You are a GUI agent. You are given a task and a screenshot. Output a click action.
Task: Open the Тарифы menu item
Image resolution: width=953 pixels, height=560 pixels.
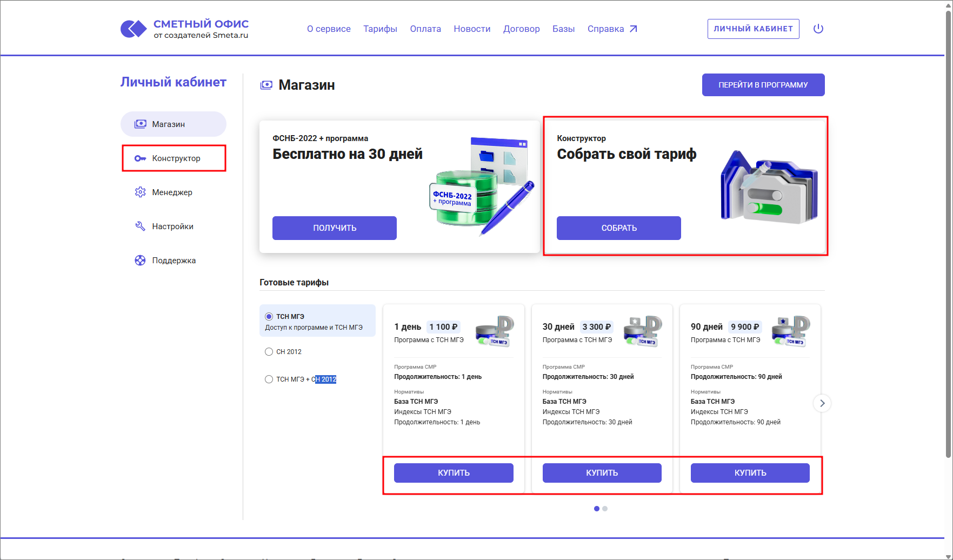click(x=380, y=29)
